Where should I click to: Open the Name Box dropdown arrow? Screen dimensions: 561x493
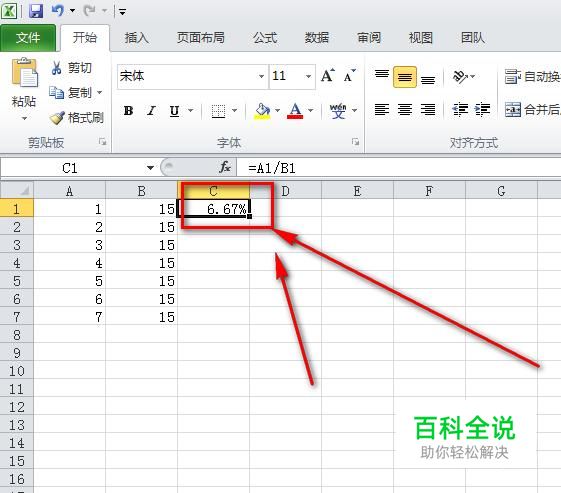[150, 167]
